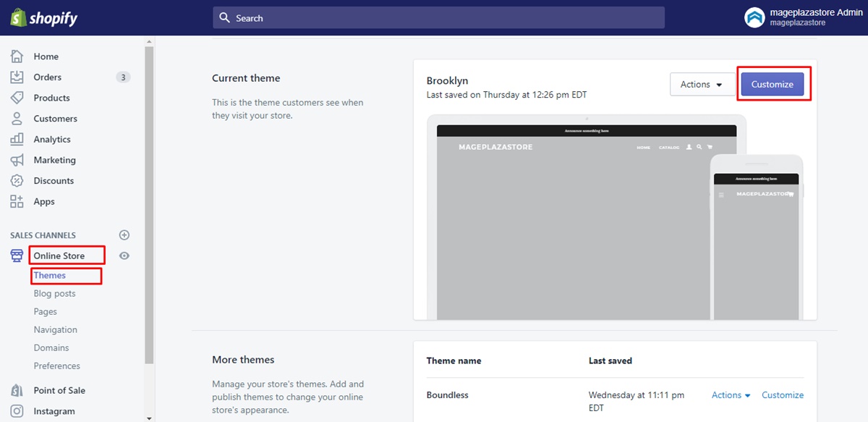Click the Customize link for Boundless
868x422 pixels.
click(783, 395)
